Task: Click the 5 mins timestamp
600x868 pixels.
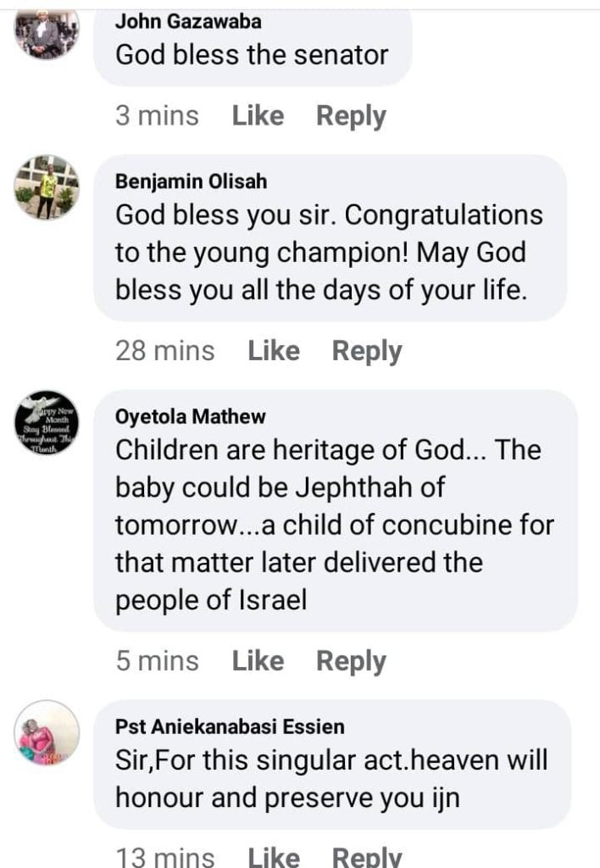Action: 157,661
